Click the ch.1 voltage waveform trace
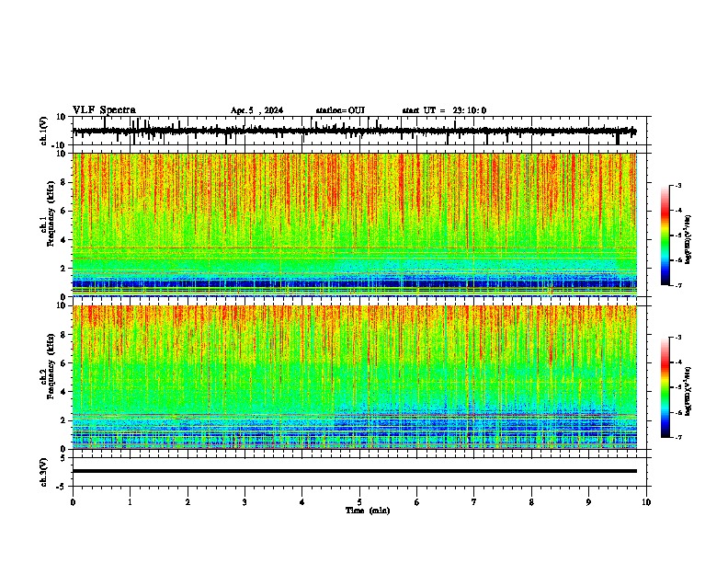728x563 pixels. click(x=354, y=131)
